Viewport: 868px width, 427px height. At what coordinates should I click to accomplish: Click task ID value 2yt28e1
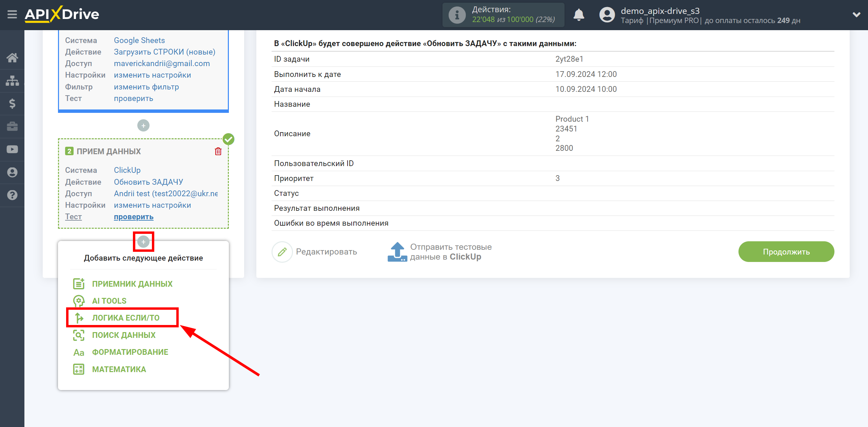tap(569, 59)
